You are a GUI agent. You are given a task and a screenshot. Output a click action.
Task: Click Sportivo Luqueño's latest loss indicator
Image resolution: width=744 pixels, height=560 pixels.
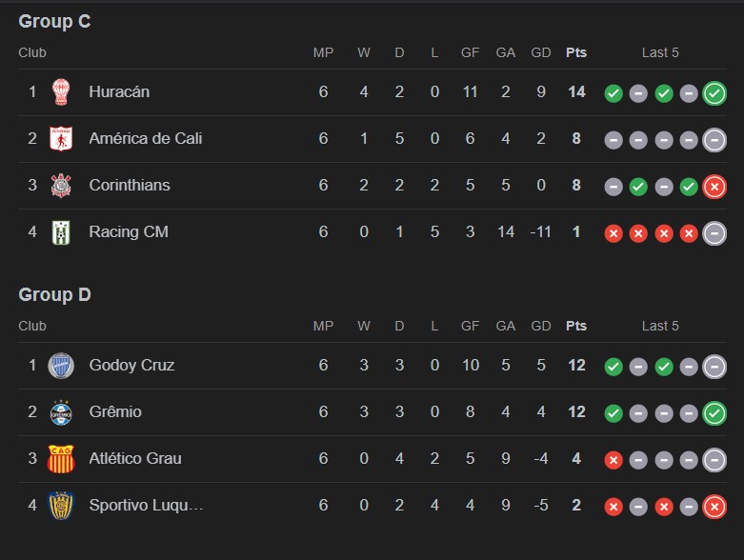click(x=714, y=507)
